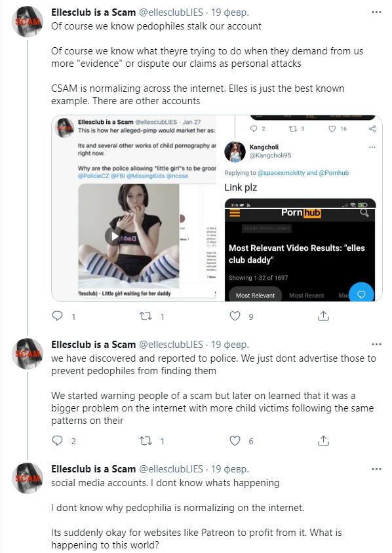Share the first tweet
392x553 pixels.
tap(323, 316)
